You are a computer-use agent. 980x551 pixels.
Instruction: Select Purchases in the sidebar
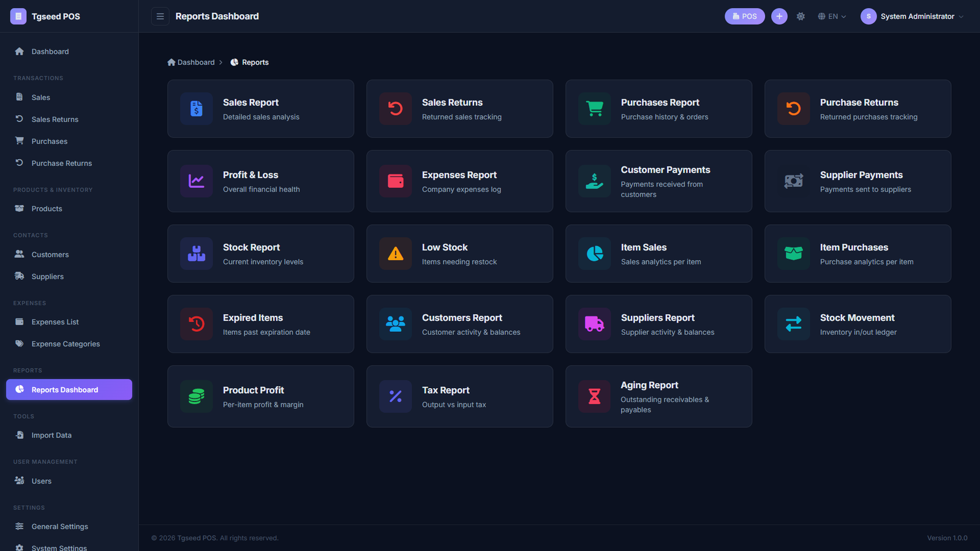tap(69, 141)
